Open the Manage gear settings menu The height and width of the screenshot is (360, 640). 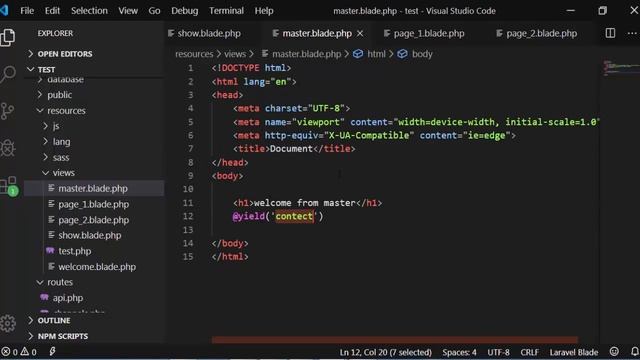(x=8, y=323)
